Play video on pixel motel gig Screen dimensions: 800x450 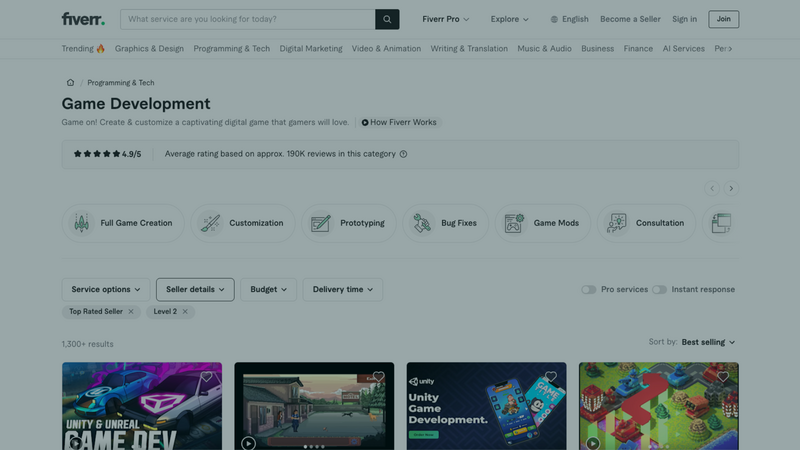248,443
